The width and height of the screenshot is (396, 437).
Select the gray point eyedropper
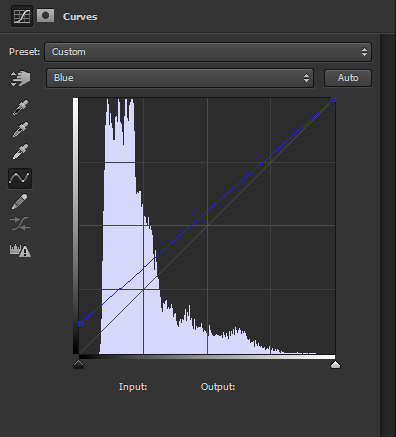[20, 130]
